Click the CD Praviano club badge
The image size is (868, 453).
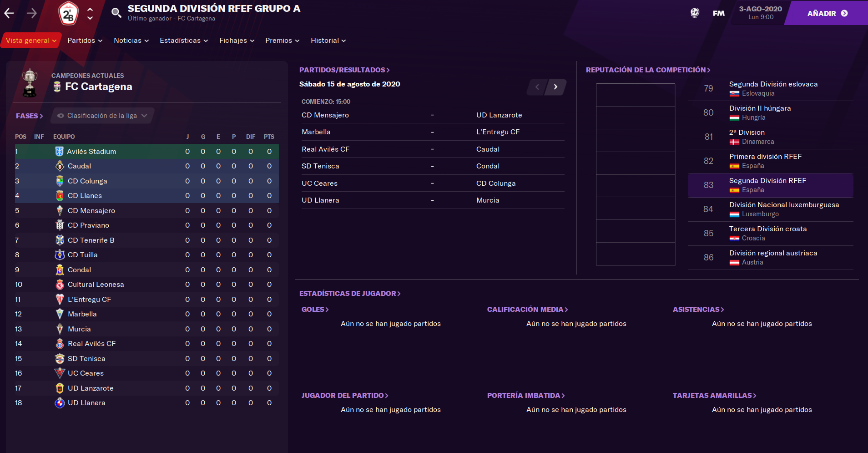pyautogui.click(x=60, y=225)
